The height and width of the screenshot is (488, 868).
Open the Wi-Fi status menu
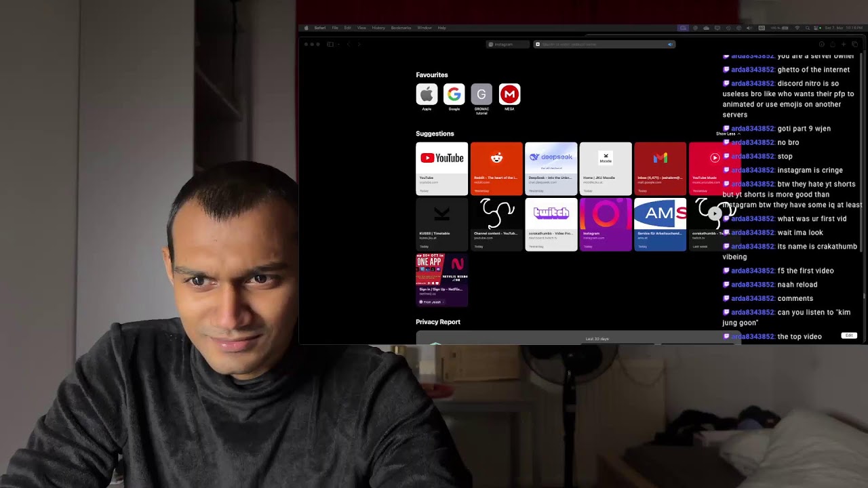(x=797, y=28)
